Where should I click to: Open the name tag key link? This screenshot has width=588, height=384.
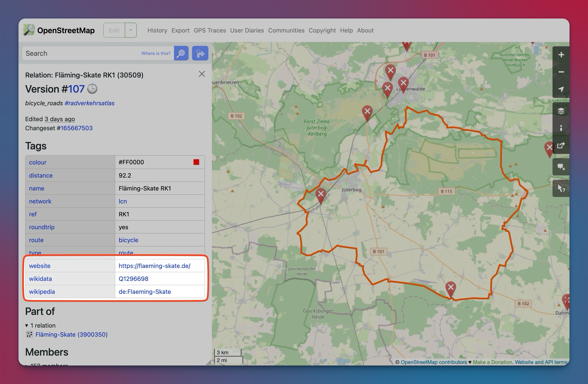(x=37, y=188)
